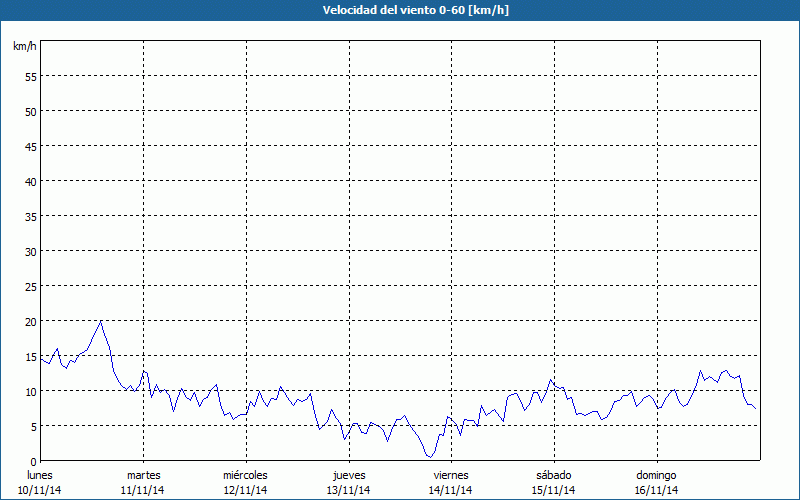Image resolution: width=800 pixels, height=500 pixels.
Task: Select the 'domingo' day label
Action: coord(656,475)
